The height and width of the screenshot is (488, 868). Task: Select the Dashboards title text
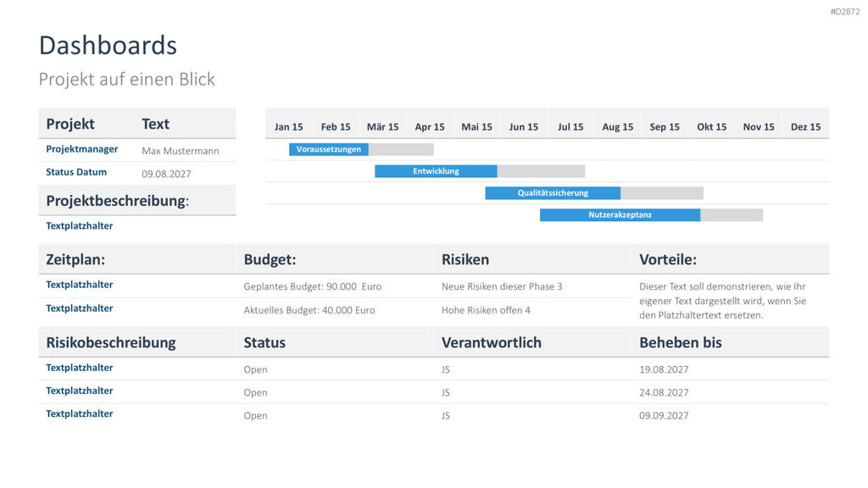108,46
